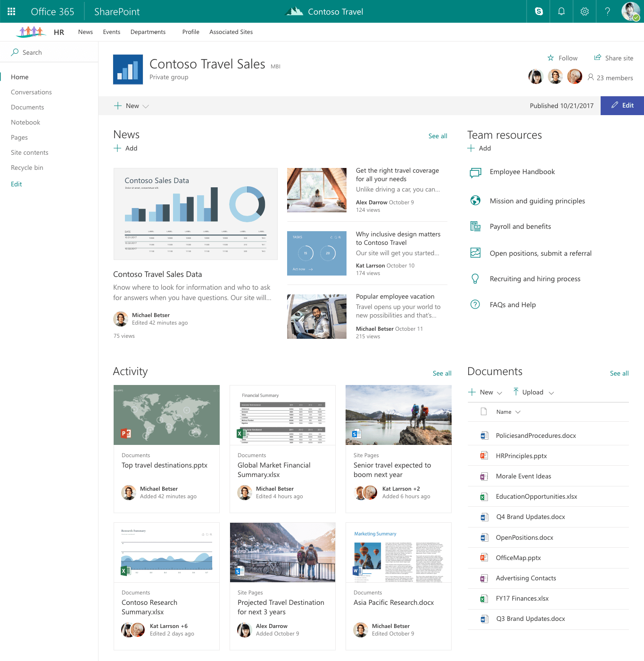Open Skype from the top bar
The image size is (644, 661).
[x=538, y=11]
